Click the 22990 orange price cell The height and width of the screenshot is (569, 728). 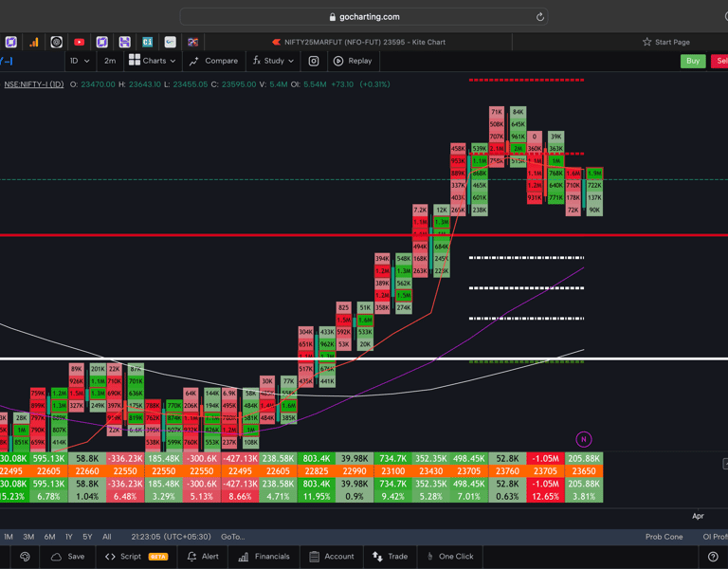click(355, 471)
